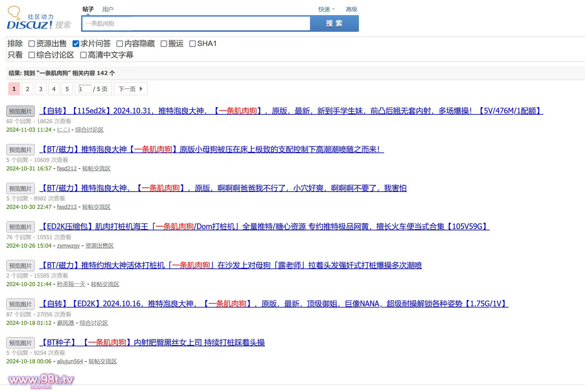Image resolution: width=585 pixels, height=392 pixels.
Task: Check the 高清中文字幕 only-view checkbox
Action: pyautogui.click(x=83, y=55)
